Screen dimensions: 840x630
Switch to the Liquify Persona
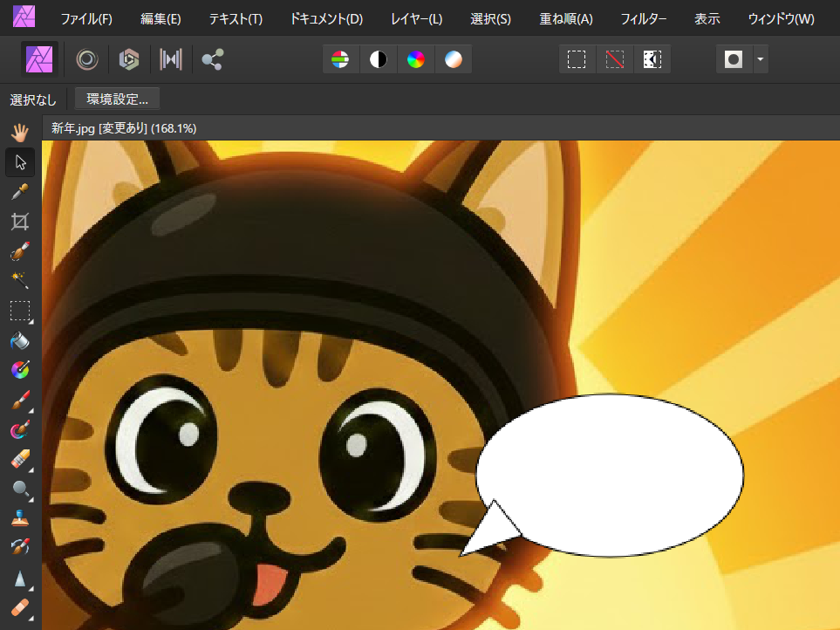(x=86, y=59)
